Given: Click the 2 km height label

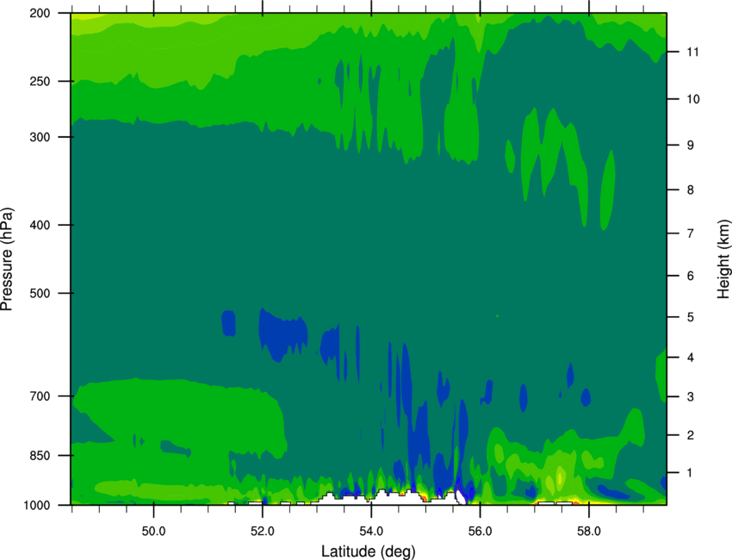Looking at the screenshot, I should (691, 435).
